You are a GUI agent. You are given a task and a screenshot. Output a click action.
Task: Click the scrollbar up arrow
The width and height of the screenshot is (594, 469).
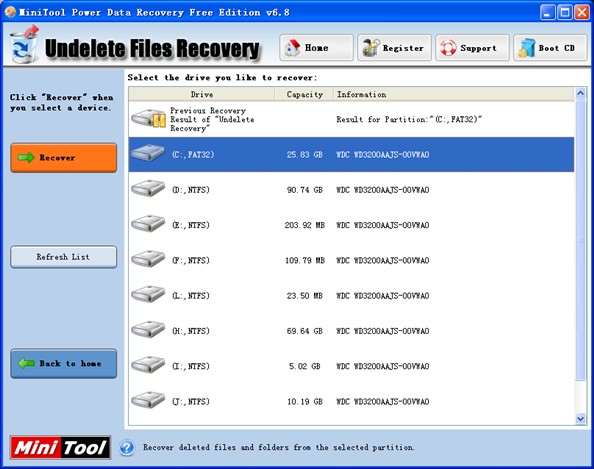click(580, 93)
